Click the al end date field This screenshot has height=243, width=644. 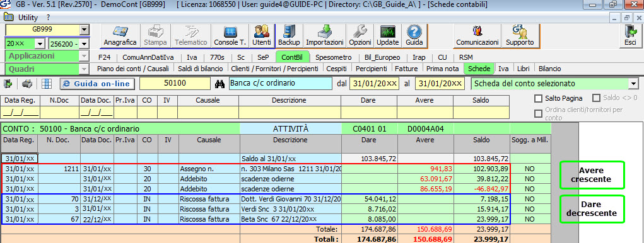pyautogui.click(x=440, y=84)
